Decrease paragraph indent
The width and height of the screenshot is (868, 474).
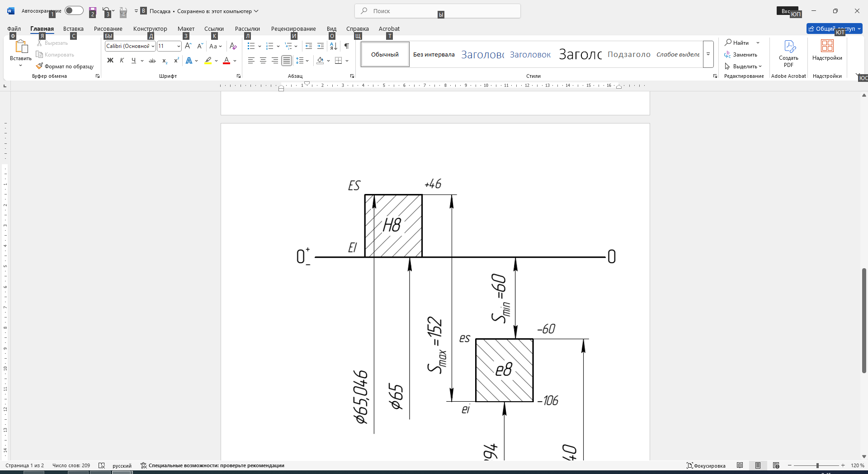[x=309, y=46]
